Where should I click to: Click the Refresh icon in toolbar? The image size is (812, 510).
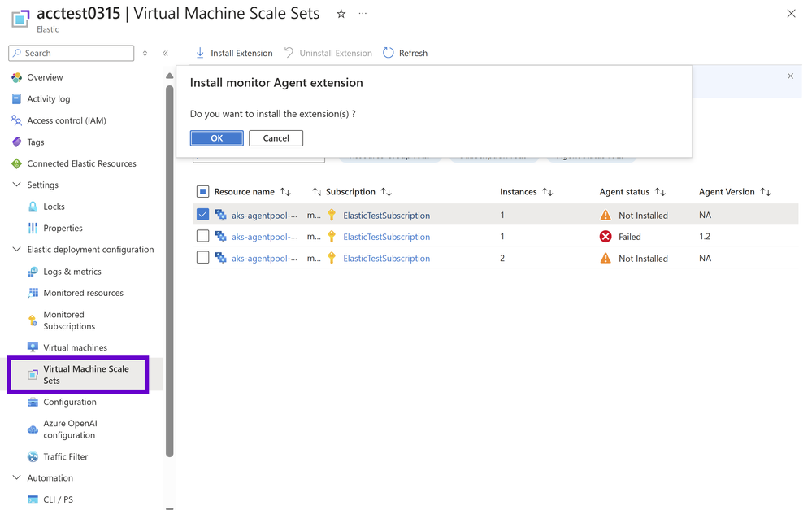pyautogui.click(x=389, y=53)
